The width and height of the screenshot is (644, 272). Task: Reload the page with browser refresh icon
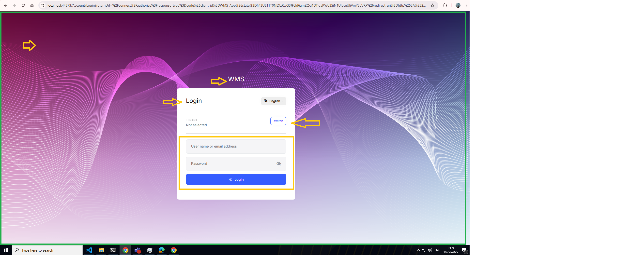[x=23, y=5]
